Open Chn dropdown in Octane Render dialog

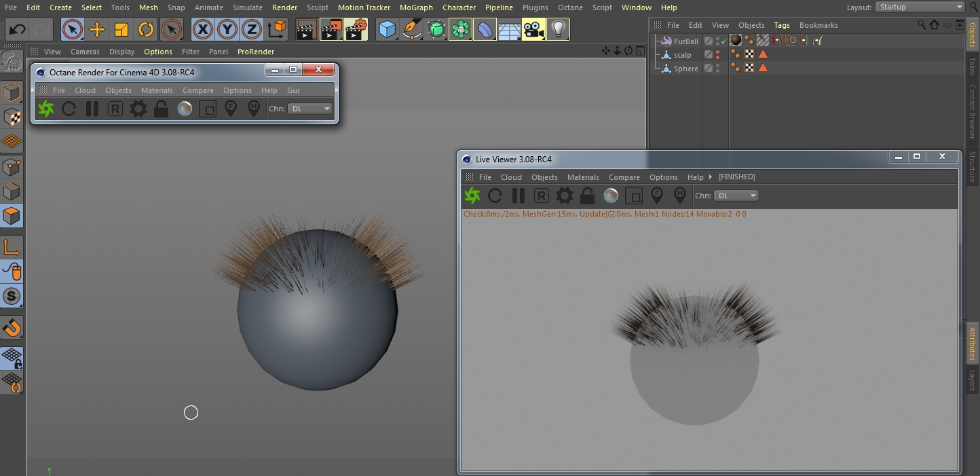[x=310, y=109]
